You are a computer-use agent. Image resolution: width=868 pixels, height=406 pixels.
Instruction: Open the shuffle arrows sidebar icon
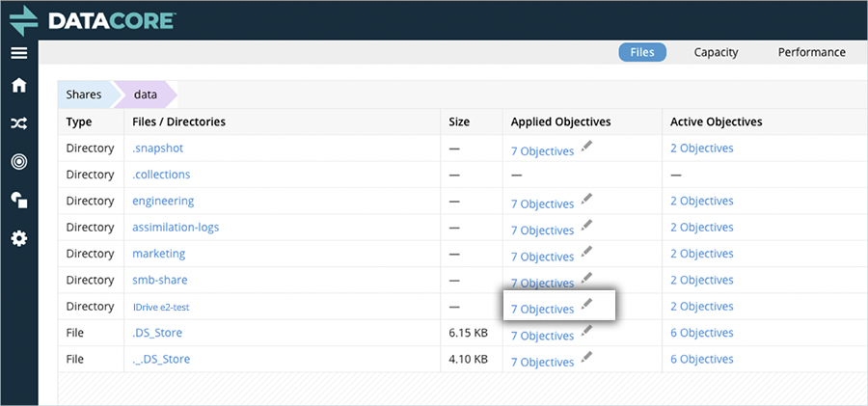coord(18,123)
